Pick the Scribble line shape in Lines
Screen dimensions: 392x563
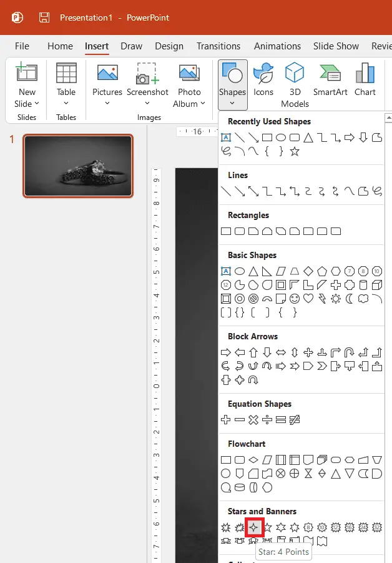point(377,191)
